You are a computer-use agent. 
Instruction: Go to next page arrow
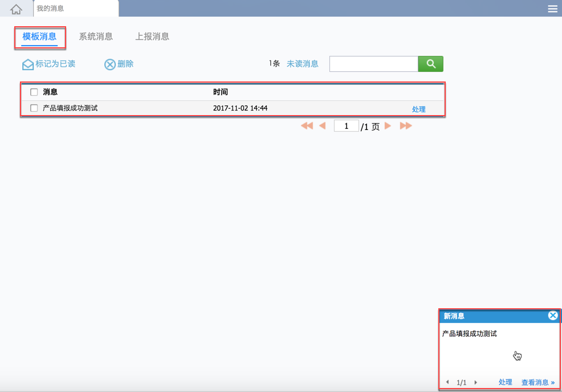coord(388,126)
